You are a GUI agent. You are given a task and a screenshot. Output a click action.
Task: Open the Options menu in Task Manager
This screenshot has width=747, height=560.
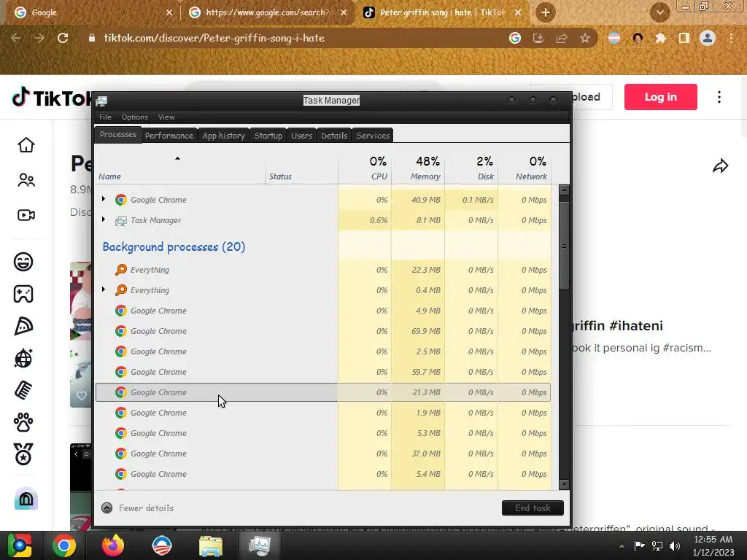(x=135, y=117)
